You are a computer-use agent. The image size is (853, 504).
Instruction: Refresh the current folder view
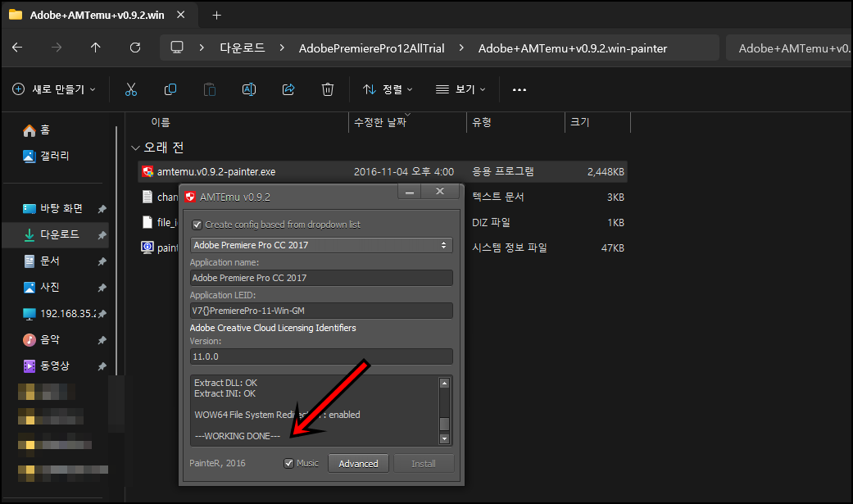click(x=135, y=48)
